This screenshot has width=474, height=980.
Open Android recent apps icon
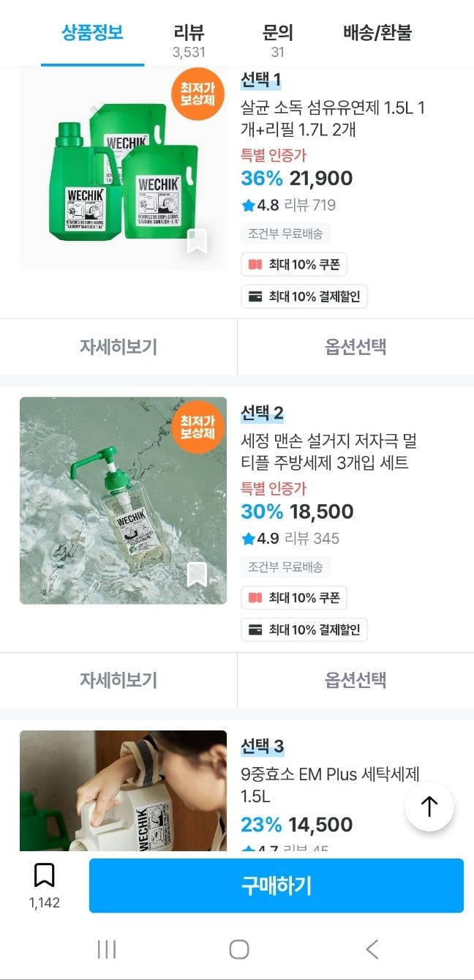[x=107, y=949]
